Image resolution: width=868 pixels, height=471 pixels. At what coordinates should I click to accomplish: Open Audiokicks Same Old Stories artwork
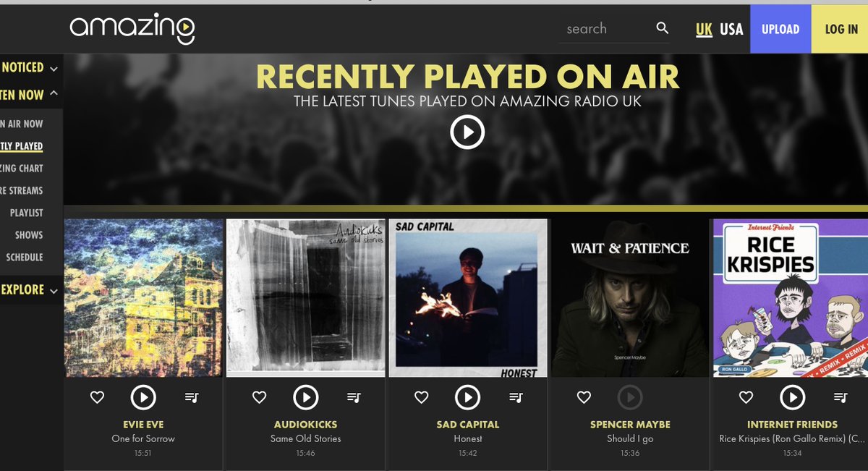[305, 298]
